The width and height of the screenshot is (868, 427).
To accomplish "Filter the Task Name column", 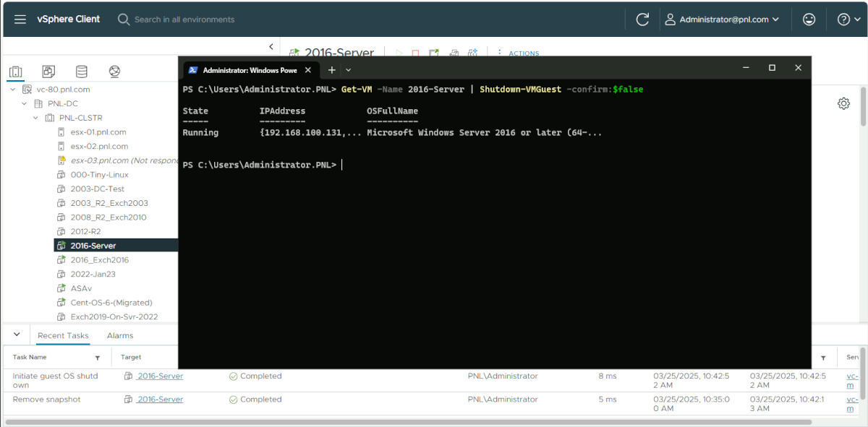I will point(98,358).
